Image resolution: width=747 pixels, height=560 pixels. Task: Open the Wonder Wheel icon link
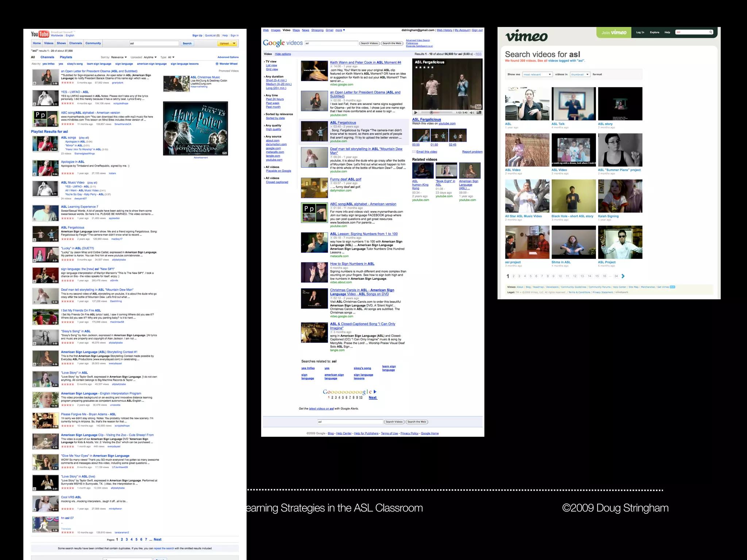pos(217,64)
